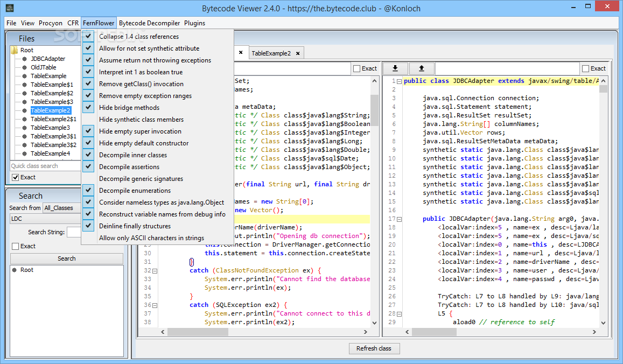
Task: Collapse the bytecode fold at line 17
Action: click(400, 219)
